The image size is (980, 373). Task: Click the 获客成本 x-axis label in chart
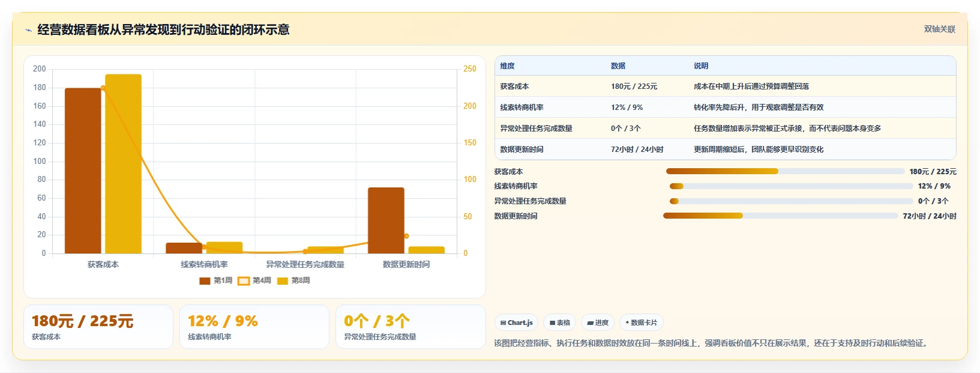[103, 264]
